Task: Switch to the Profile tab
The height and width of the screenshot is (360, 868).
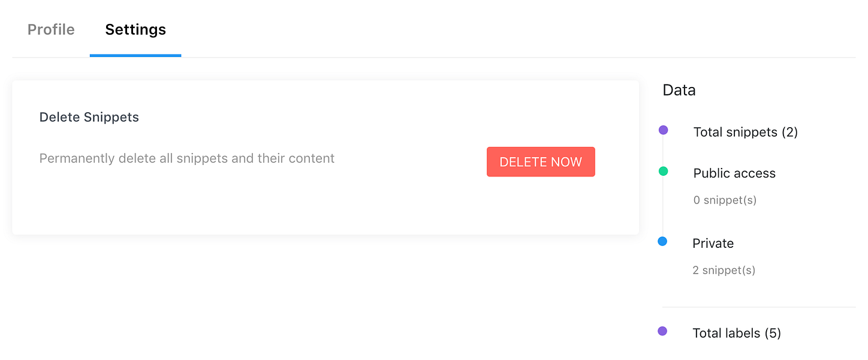Action: [51, 29]
